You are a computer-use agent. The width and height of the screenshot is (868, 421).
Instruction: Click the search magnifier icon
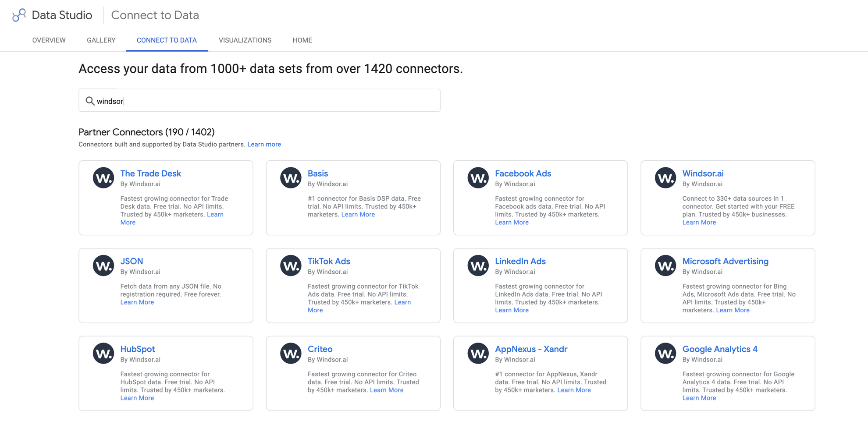pos(90,101)
